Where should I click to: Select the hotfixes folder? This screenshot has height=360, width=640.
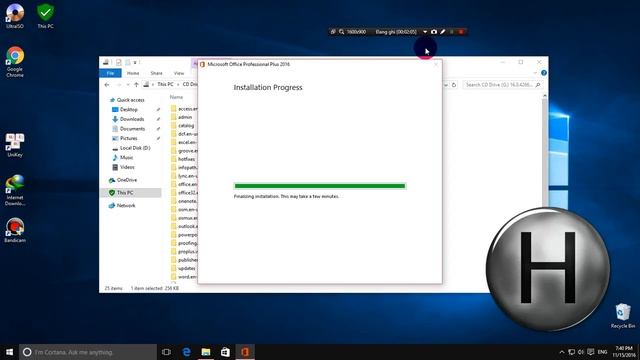coord(182,159)
